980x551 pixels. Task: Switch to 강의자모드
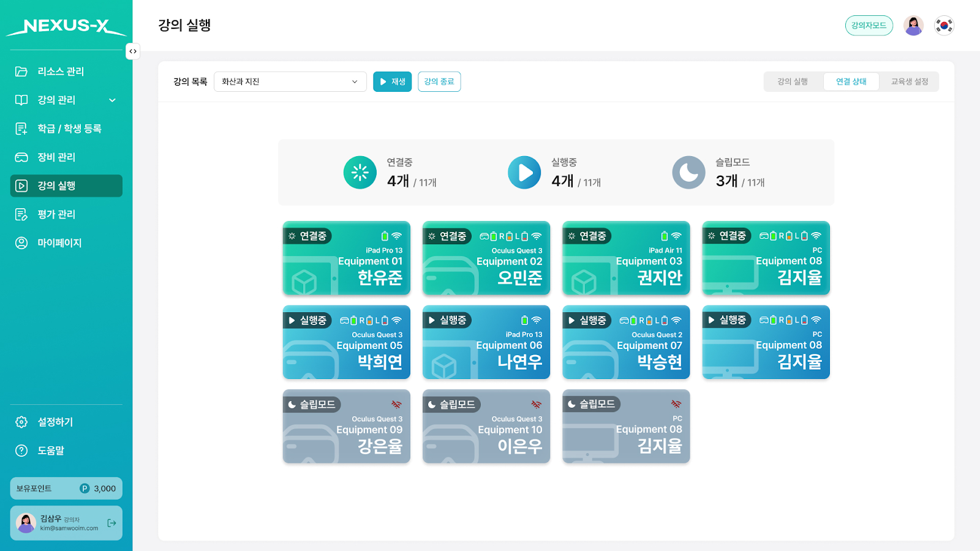(x=869, y=26)
